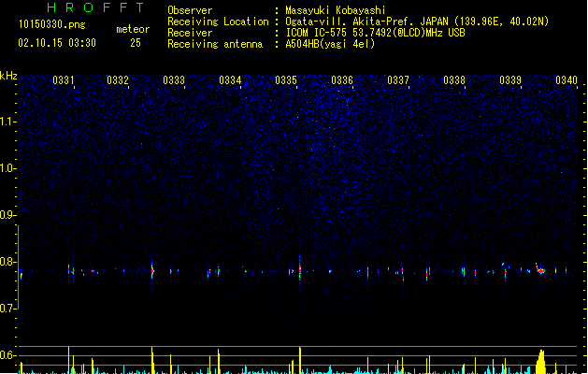Click the Ogata-vill. Akita-Pref. JAPAN location text
The image size is (588, 374).
[x=417, y=22]
